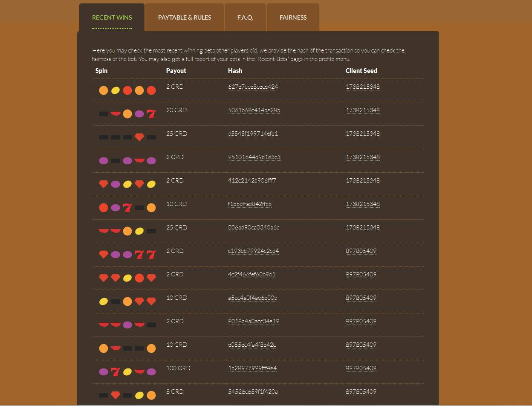Click the watermelon slice in the 20 CRD row
Screen dimensions: 532x406
click(115, 113)
